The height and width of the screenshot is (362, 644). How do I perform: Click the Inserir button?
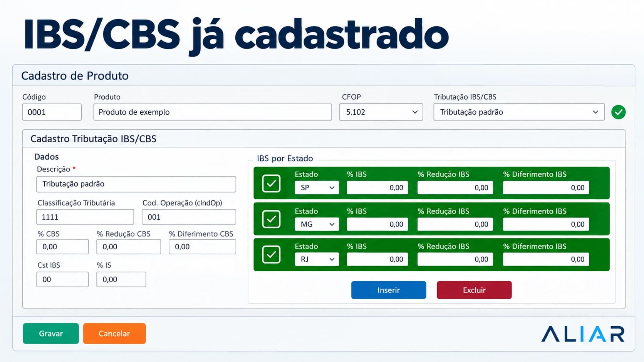(x=389, y=290)
